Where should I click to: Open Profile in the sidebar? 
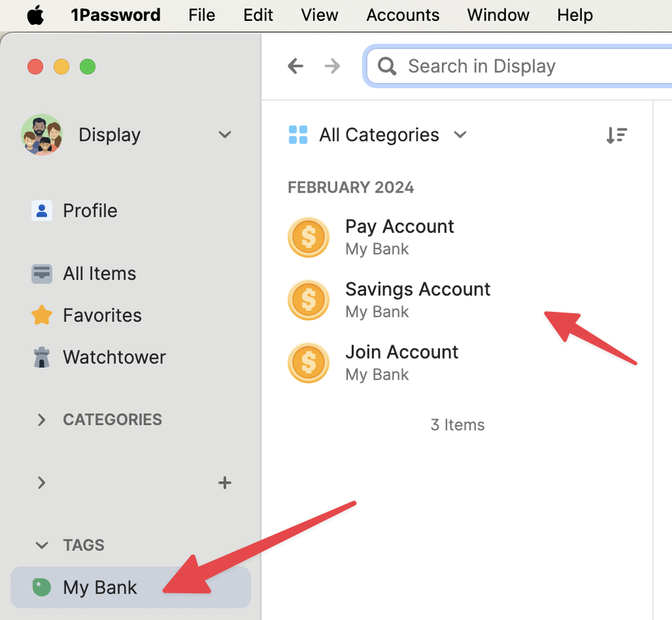[130, 211]
